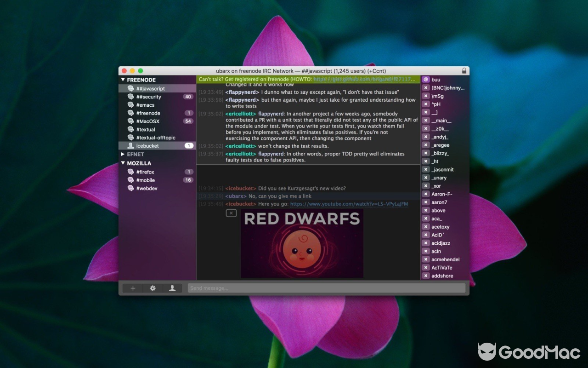Click the chat bubble icon beside #emacs
Screen dimensions: 588x368
point(131,105)
